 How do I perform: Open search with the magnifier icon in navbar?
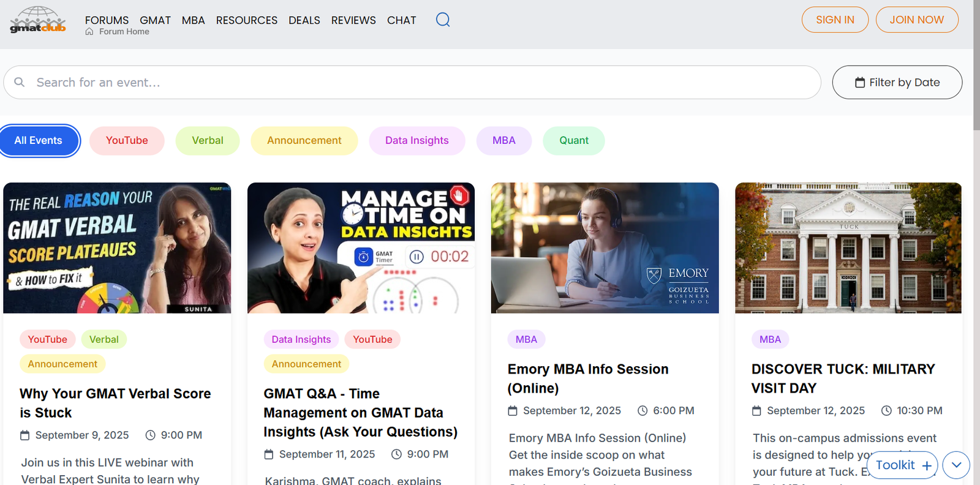(x=442, y=20)
